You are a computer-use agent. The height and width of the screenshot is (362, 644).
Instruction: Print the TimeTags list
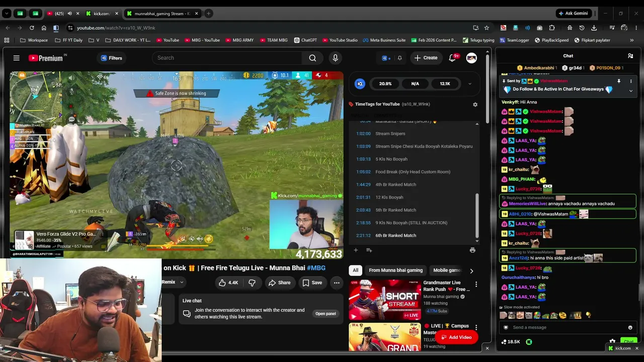(472, 250)
